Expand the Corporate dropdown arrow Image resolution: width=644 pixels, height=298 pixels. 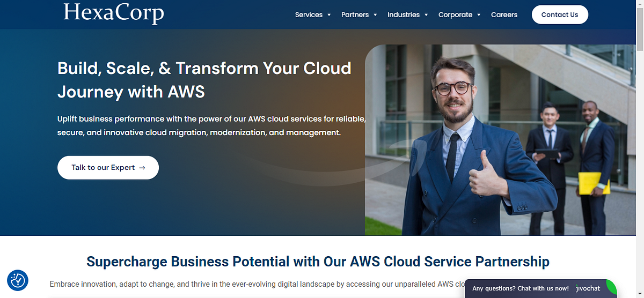(x=479, y=15)
